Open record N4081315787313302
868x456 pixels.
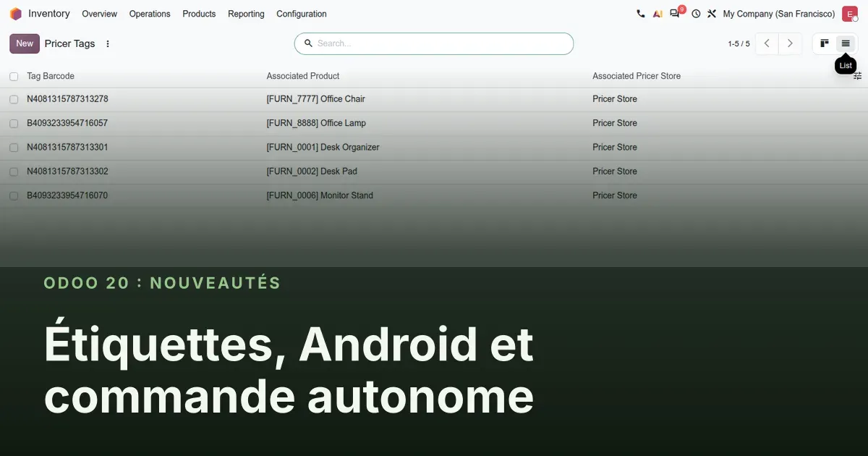click(67, 172)
